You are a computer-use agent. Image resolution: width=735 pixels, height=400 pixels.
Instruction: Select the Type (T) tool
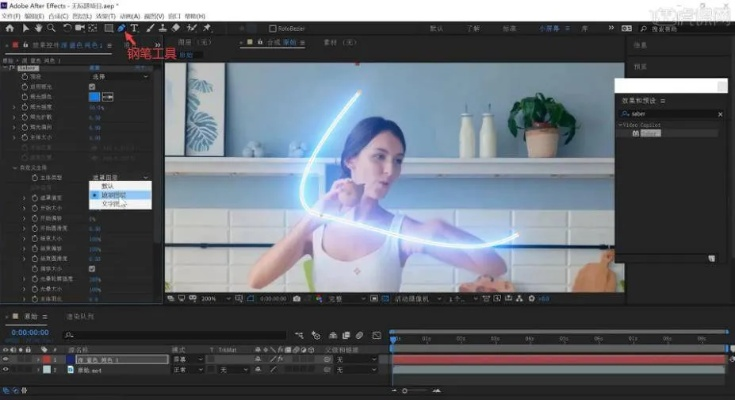point(135,28)
